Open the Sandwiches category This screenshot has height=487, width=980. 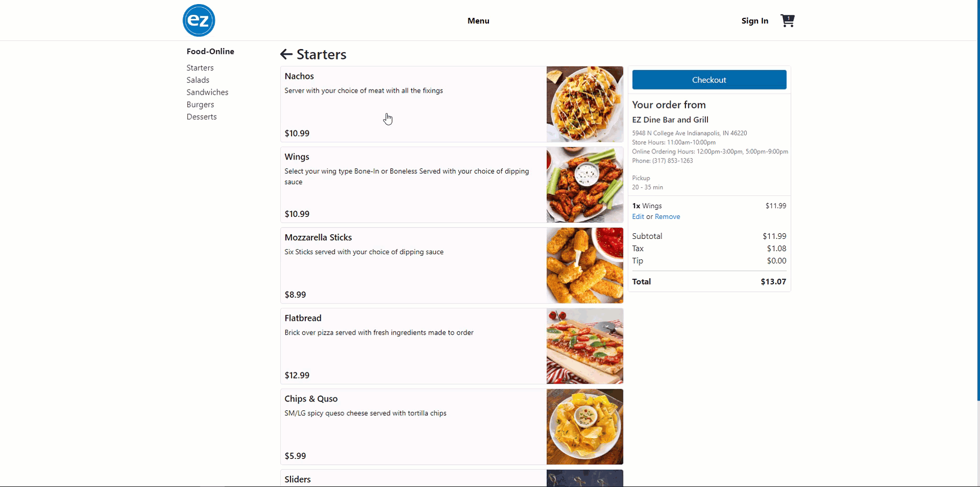coord(207,92)
